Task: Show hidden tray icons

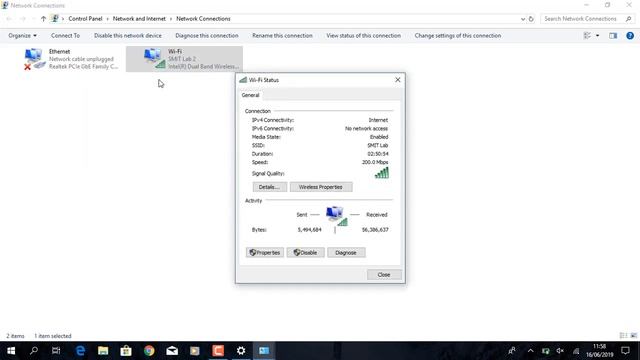Action: pyautogui.click(x=530, y=351)
